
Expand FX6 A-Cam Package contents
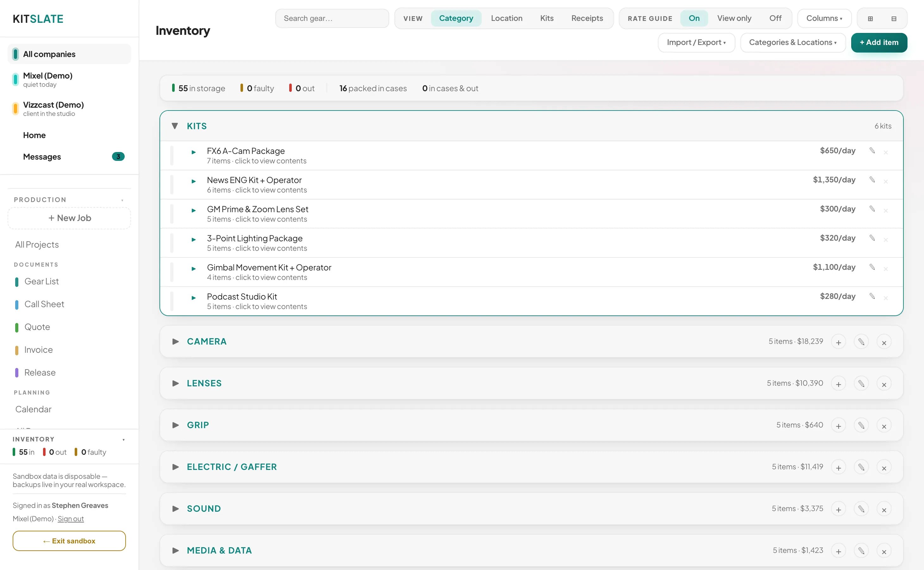click(x=194, y=152)
